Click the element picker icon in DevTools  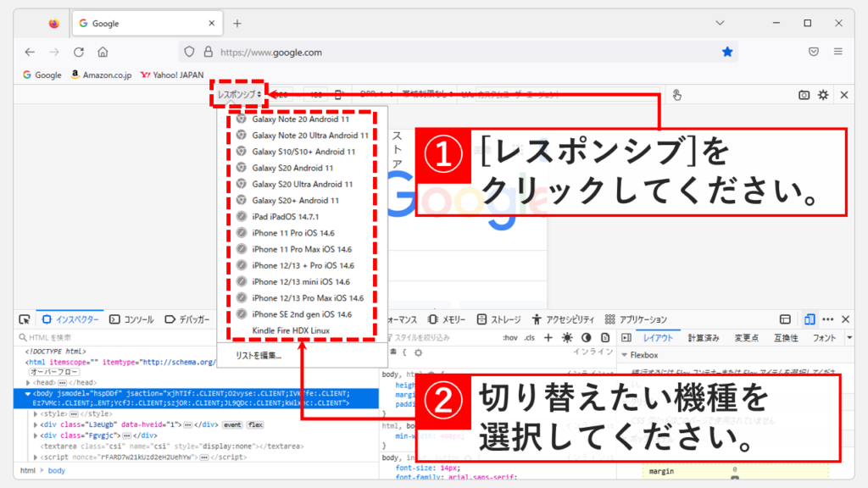coord(25,319)
